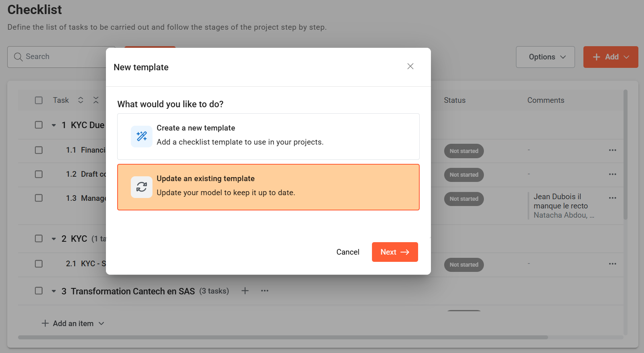Click Cancel in the dialog

tap(347, 252)
